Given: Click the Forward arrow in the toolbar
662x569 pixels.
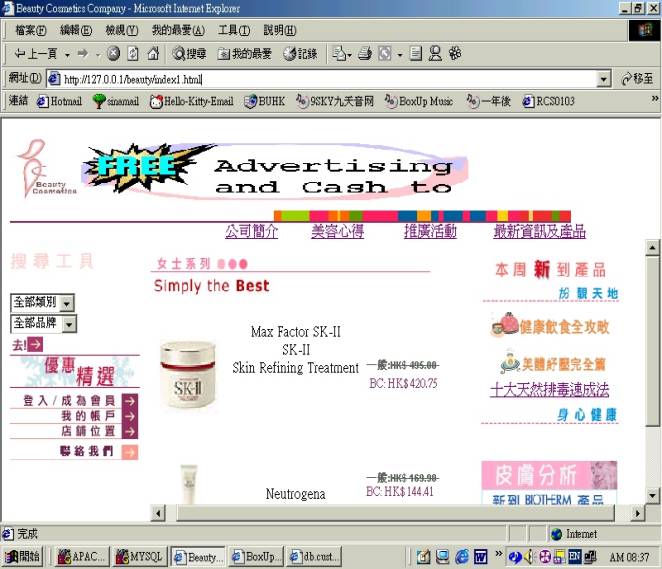Looking at the screenshot, I should 83,54.
